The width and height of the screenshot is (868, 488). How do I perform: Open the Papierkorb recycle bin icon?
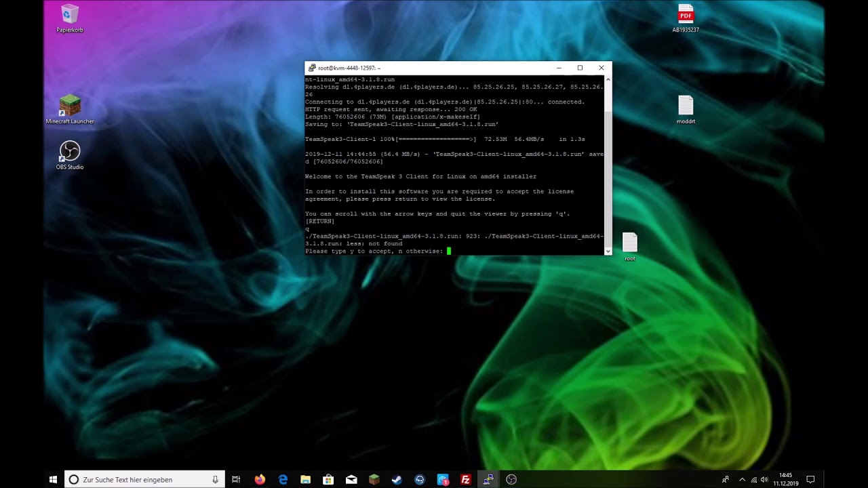(70, 19)
